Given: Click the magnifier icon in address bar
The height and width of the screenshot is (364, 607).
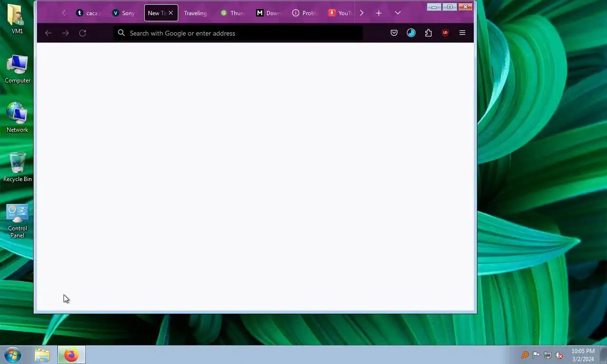Looking at the screenshot, I should 121,33.
